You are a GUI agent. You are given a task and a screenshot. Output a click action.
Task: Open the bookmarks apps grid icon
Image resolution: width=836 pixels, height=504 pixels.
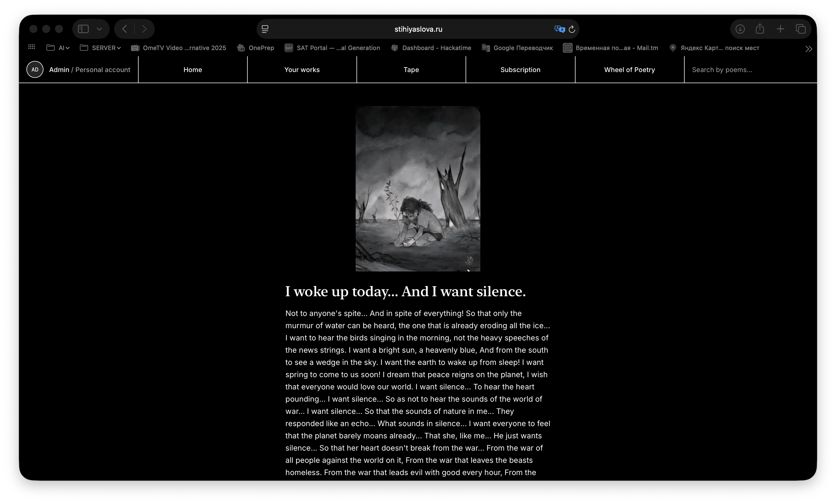tap(31, 47)
